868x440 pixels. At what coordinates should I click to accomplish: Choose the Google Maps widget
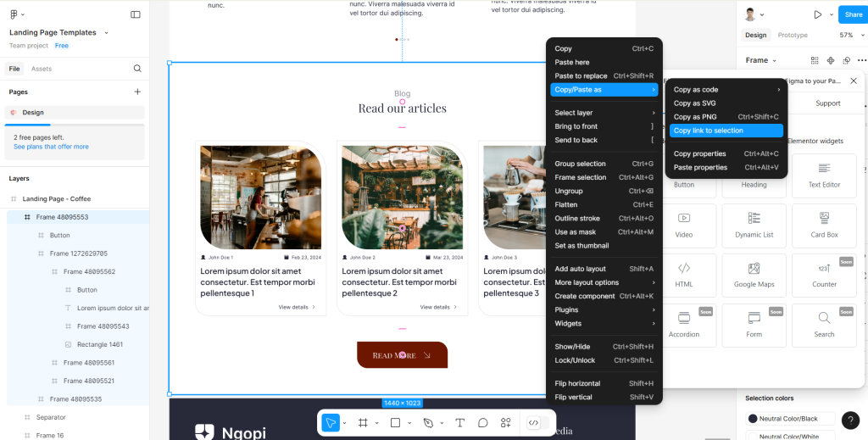point(754,275)
